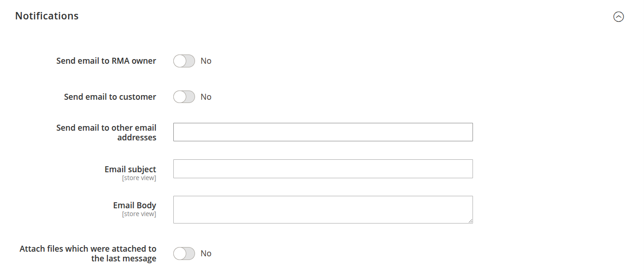The width and height of the screenshot is (644, 278).
Task: Enable Send email to RMA owner switch
Action: 184,61
